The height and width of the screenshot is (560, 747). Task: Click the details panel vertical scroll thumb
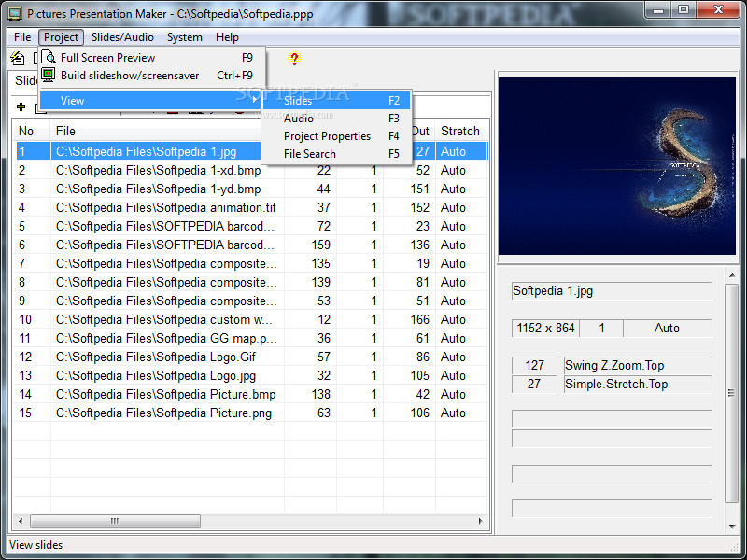pos(732,393)
